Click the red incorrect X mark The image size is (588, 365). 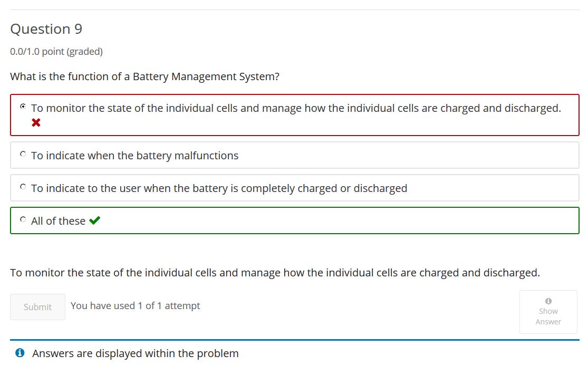36,122
